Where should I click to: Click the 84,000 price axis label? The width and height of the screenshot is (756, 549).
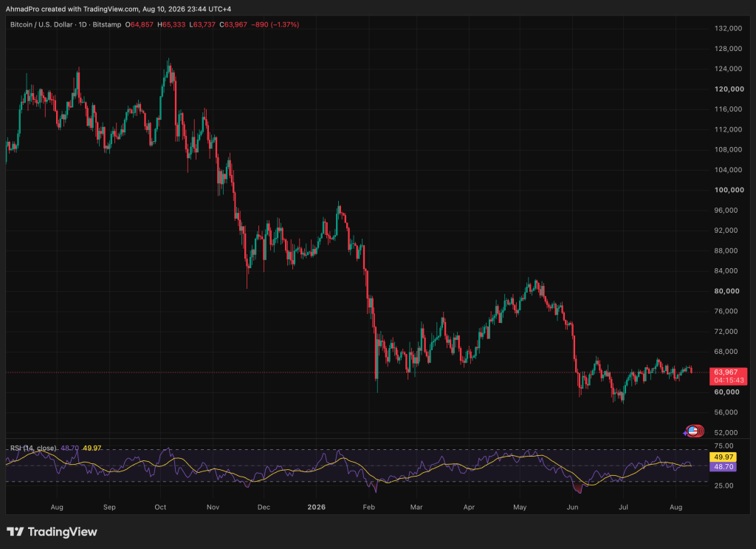click(x=726, y=270)
